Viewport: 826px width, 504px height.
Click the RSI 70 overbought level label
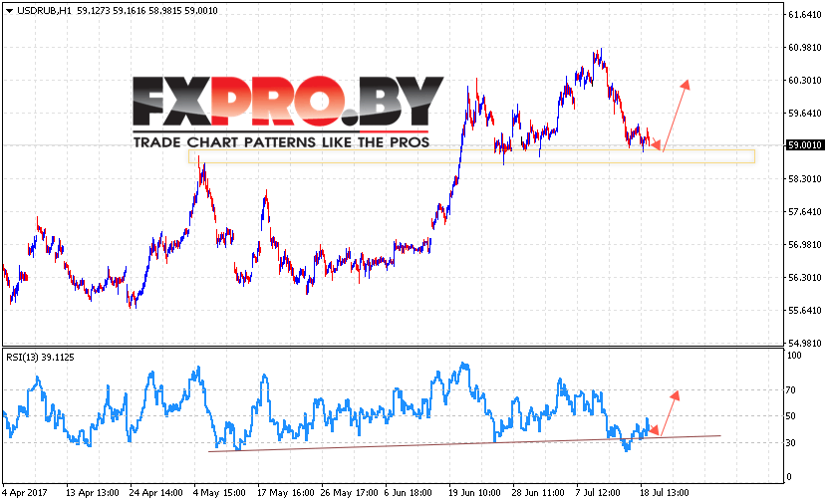[791, 390]
